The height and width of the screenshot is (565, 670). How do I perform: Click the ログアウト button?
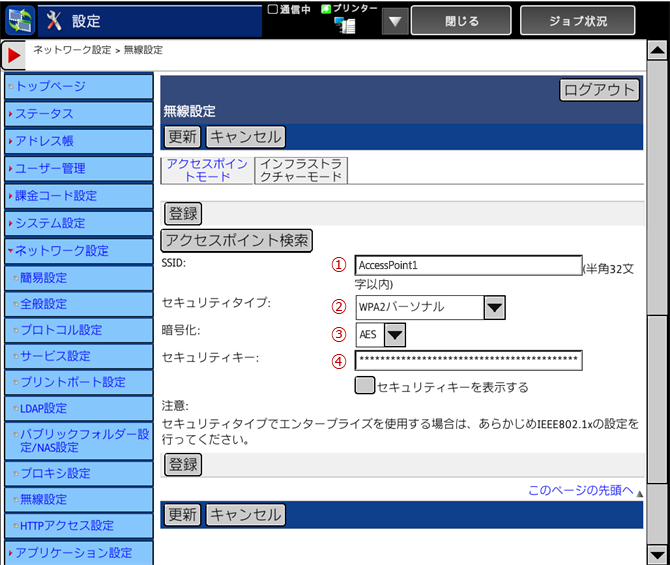(x=599, y=90)
